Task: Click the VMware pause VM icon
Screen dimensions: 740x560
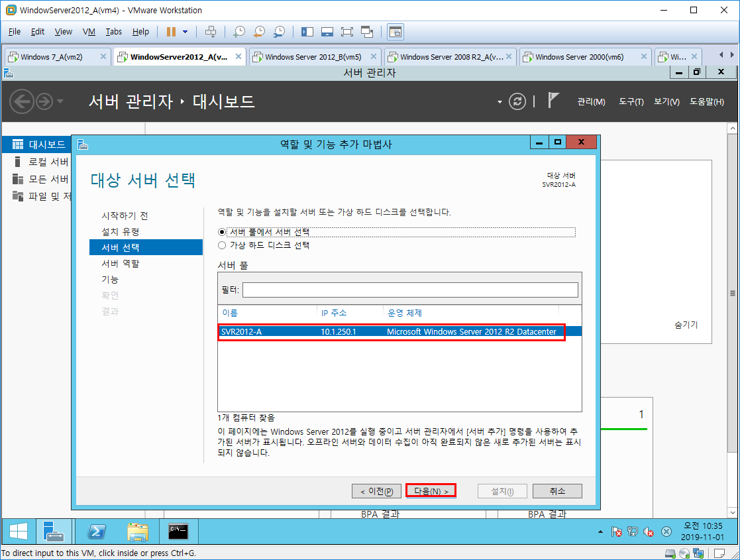Action: tap(172, 32)
